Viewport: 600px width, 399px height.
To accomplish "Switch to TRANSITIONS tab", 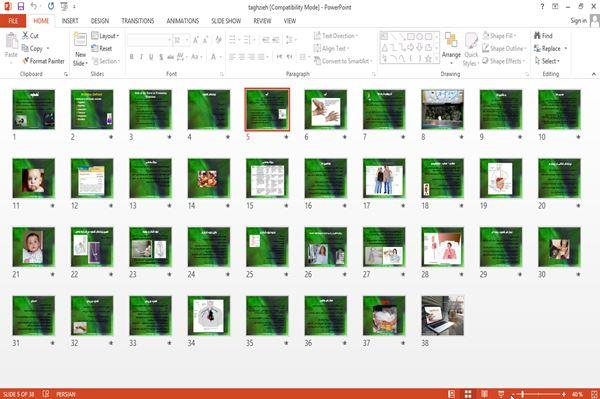I will [138, 21].
